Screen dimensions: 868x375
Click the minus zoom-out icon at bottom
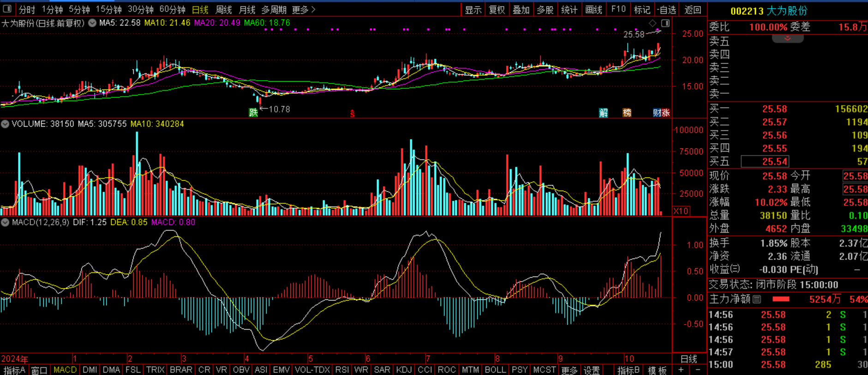coord(697,370)
